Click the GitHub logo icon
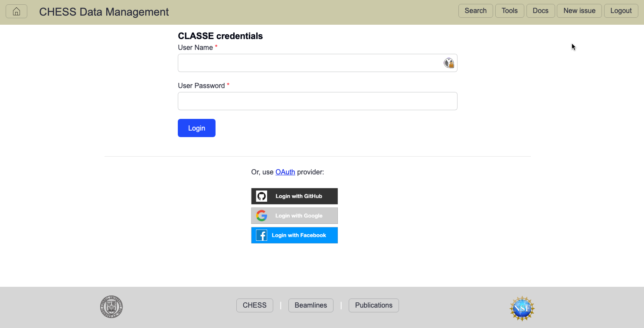 coord(262,196)
